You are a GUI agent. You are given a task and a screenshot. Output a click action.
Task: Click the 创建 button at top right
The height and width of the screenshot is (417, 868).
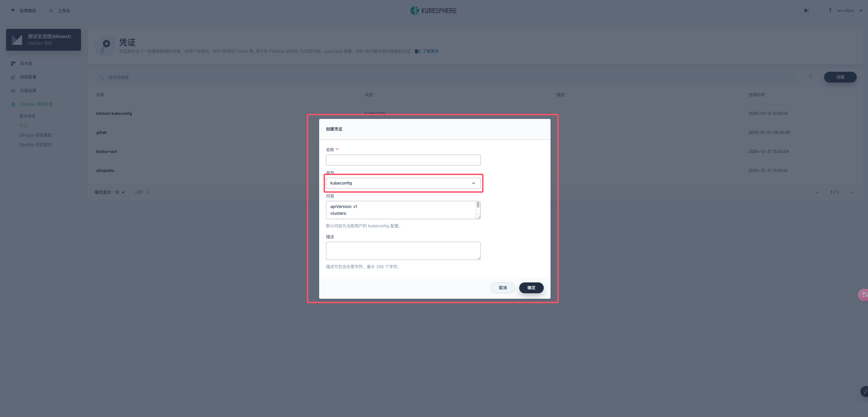click(x=840, y=77)
